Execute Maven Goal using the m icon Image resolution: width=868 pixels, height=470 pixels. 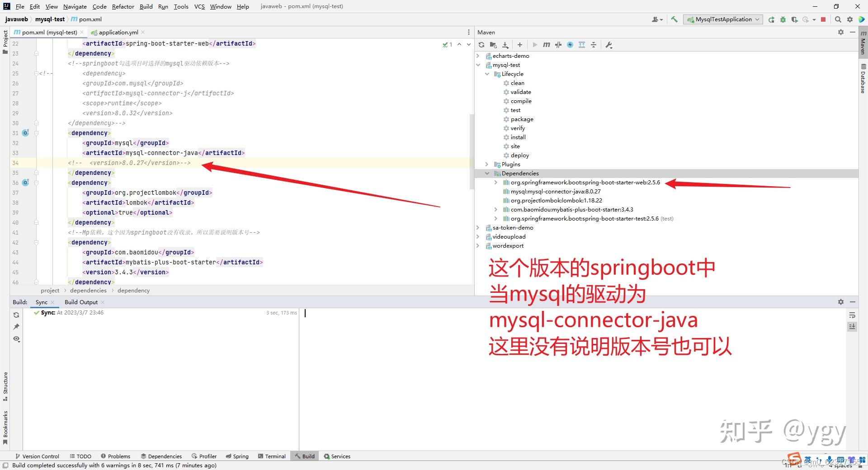pos(547,45)
